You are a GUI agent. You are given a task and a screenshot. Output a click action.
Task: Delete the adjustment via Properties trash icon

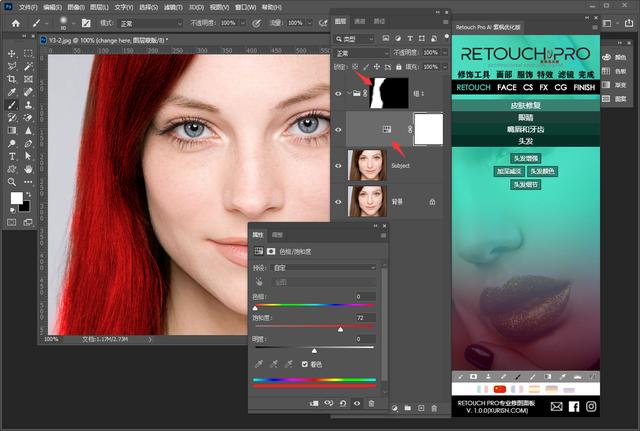(371, 403)
